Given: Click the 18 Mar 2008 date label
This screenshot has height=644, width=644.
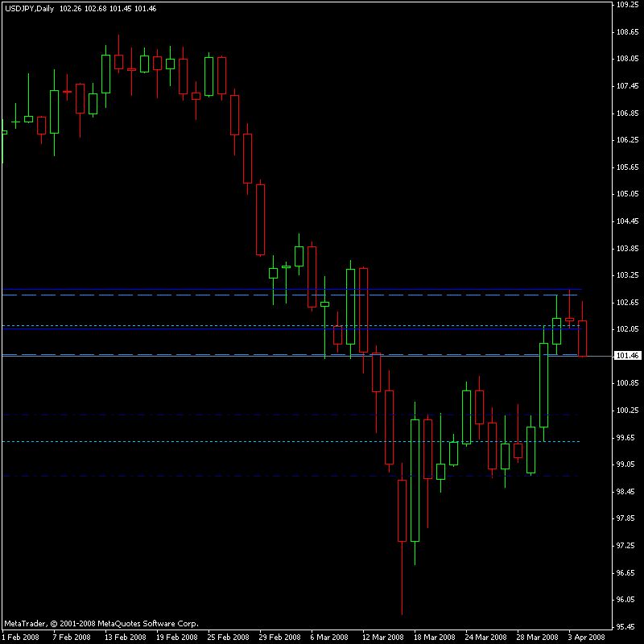Looking at the screenshot, I should click(435, 638).
